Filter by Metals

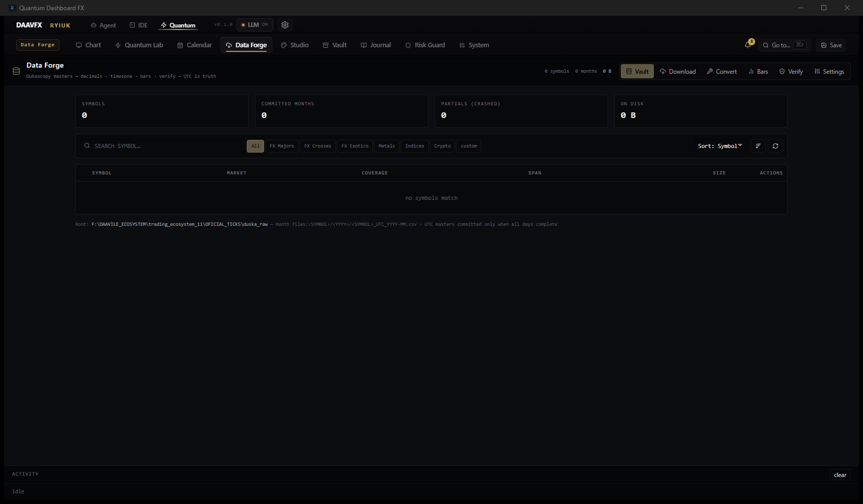click(387, 146)
